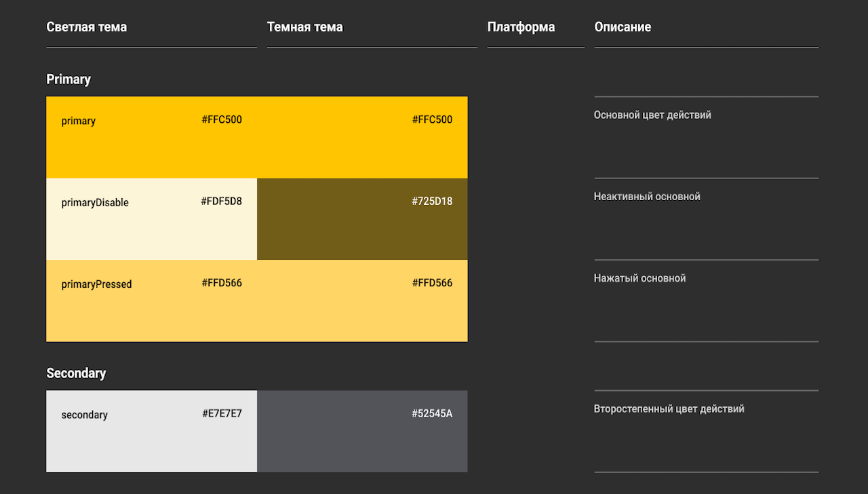Select the light primaryDisable #FDF5D8 swatch
868x494 pixels.
click(152, 219)
